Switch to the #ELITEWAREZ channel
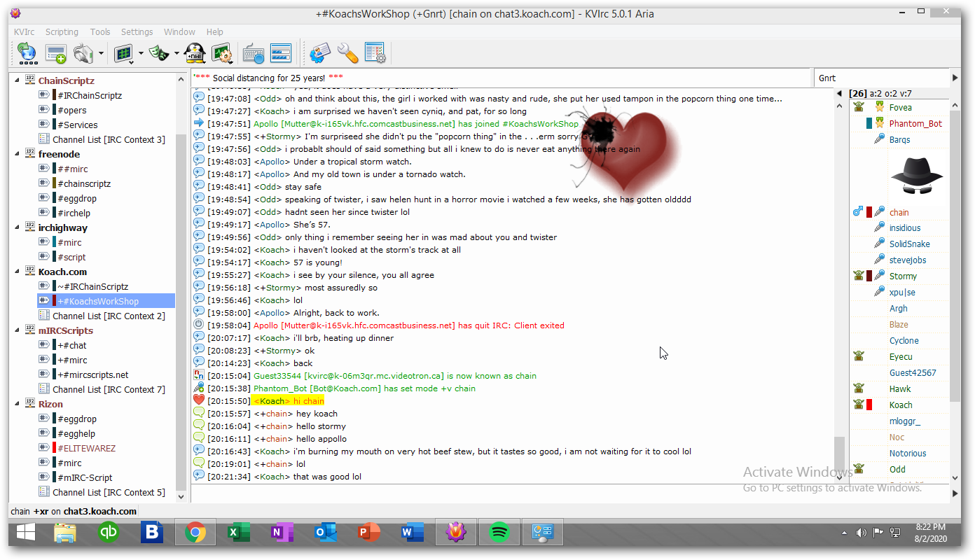The width and height of the screenshot is (975, 560). click(86, 448)
